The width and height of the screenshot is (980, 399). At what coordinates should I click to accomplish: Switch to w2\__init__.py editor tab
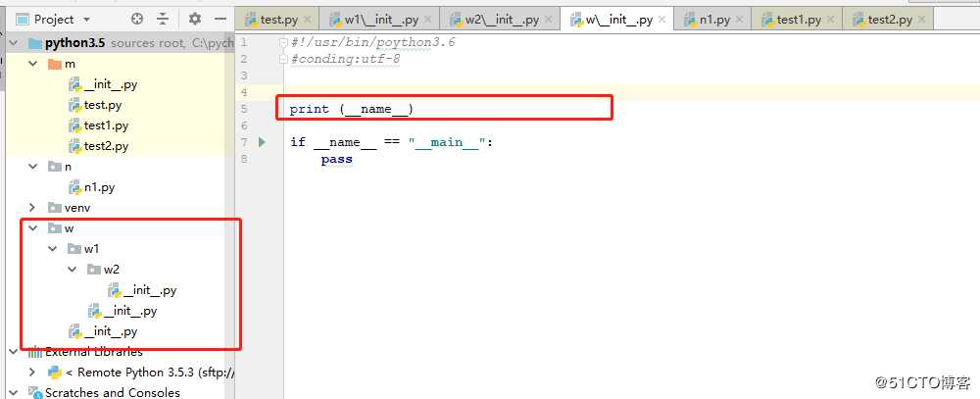coord(502,20)
